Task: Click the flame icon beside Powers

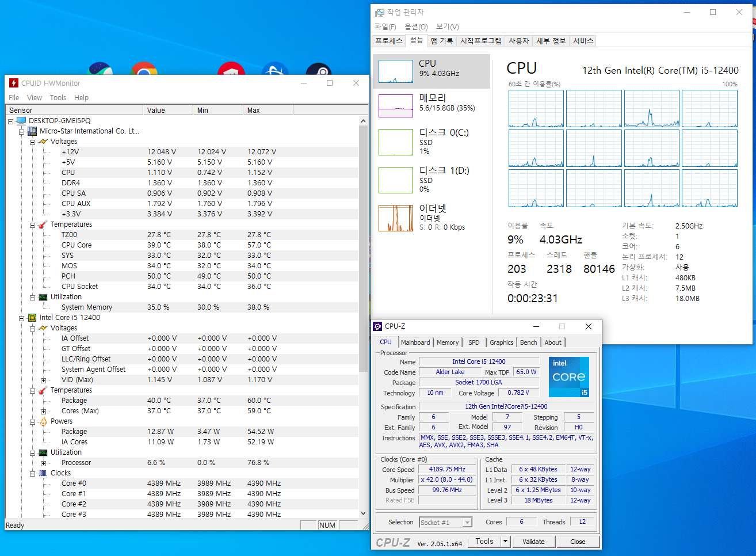Action: [x=43, y=421]
